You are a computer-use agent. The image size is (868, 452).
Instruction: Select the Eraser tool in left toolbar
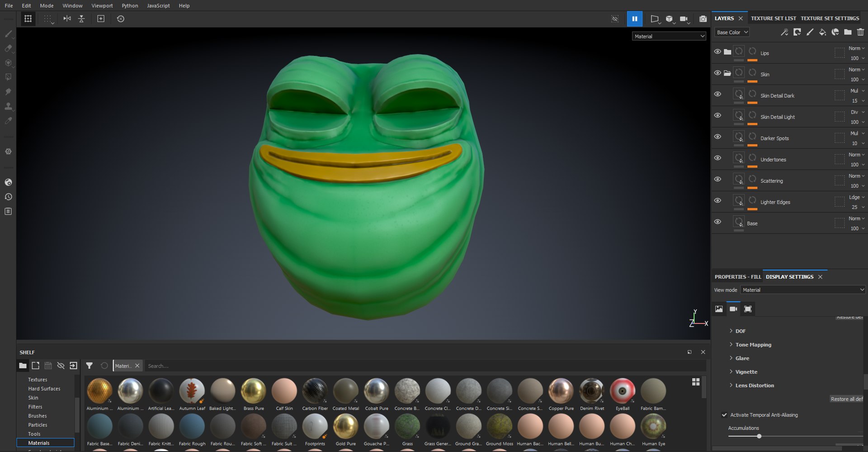(8, 48)
